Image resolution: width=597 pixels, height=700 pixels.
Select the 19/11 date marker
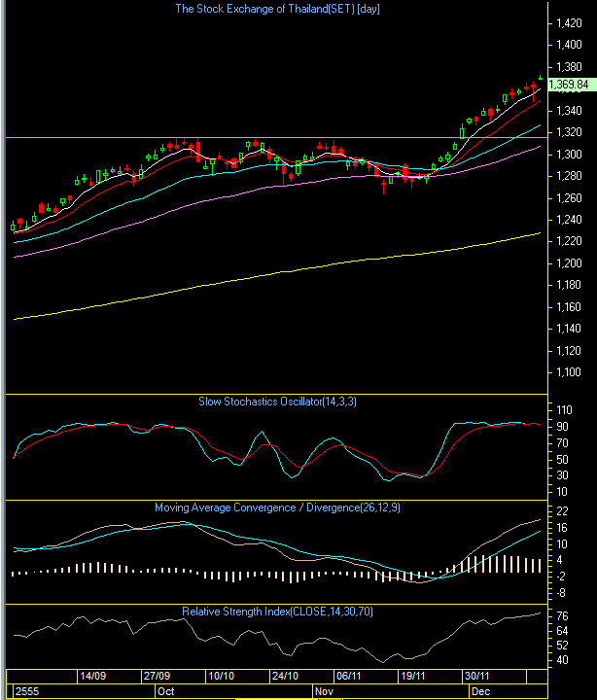click(x=412, y=675)
